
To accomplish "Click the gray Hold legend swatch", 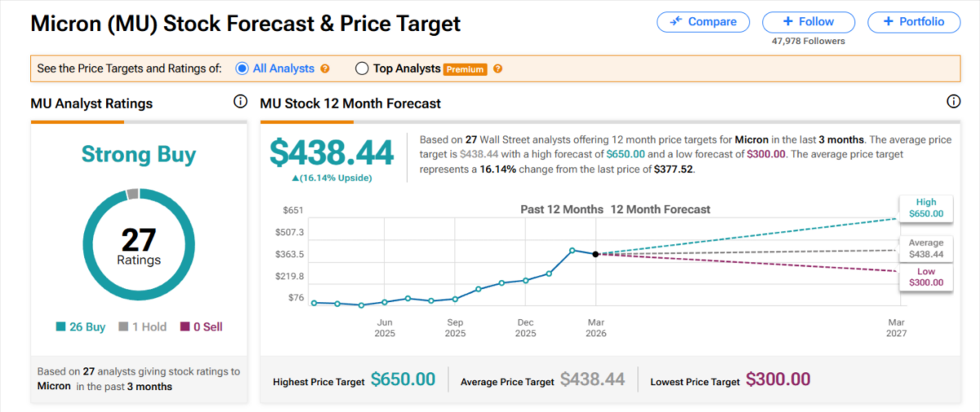I will coord(124,327).
